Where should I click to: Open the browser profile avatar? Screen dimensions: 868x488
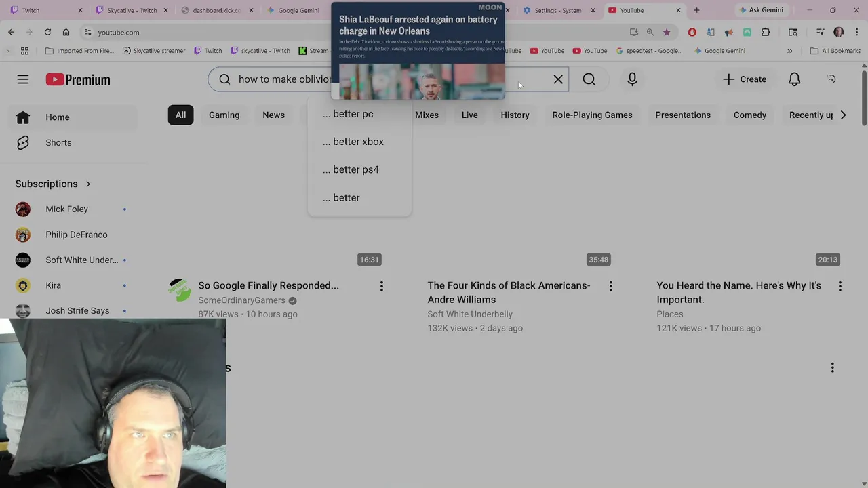(x=839, y=32)
